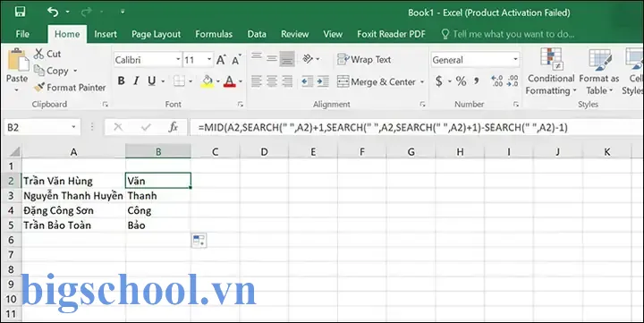The height and width of the screenshot is (323, 644).
Task: Undo the last action
Action: 53,12
